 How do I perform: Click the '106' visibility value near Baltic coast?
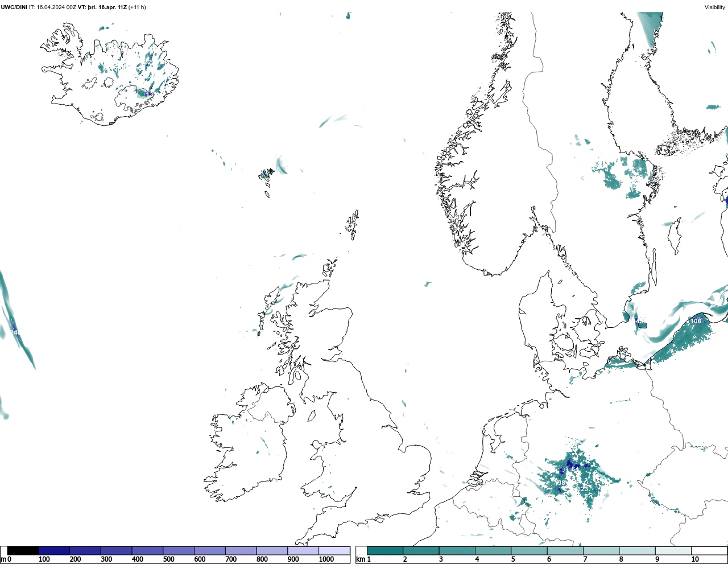(696, 321)
